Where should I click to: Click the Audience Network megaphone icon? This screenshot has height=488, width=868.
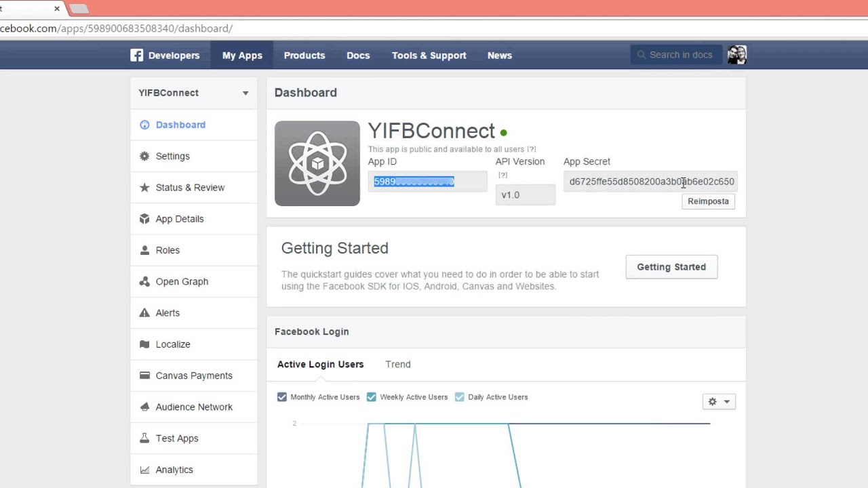144,407
